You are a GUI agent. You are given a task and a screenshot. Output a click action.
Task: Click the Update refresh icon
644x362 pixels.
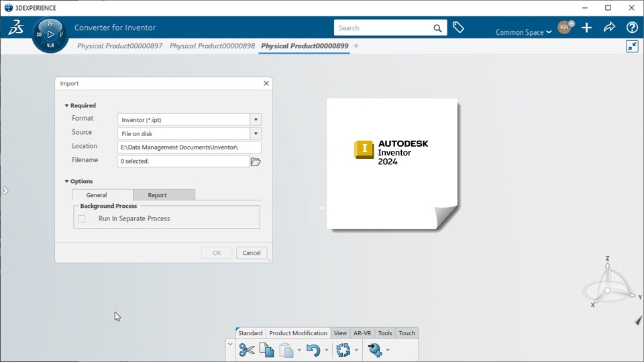pos(343,350)
